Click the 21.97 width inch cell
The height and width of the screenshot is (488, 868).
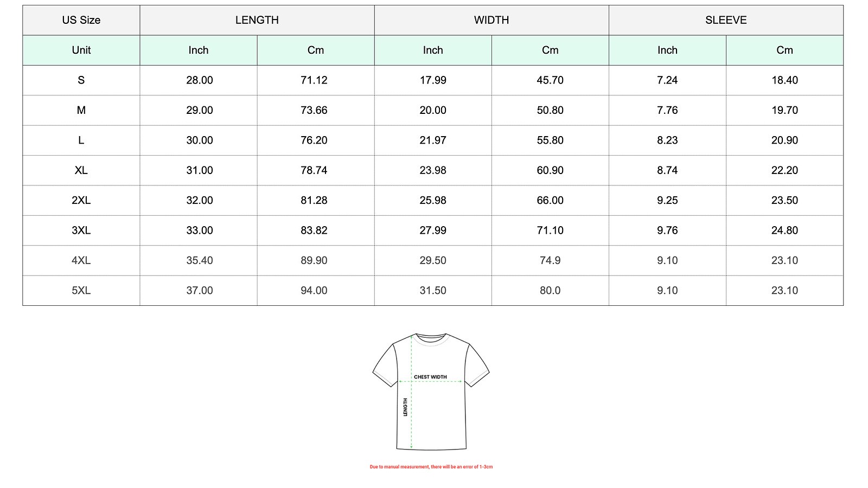(433, 140)
